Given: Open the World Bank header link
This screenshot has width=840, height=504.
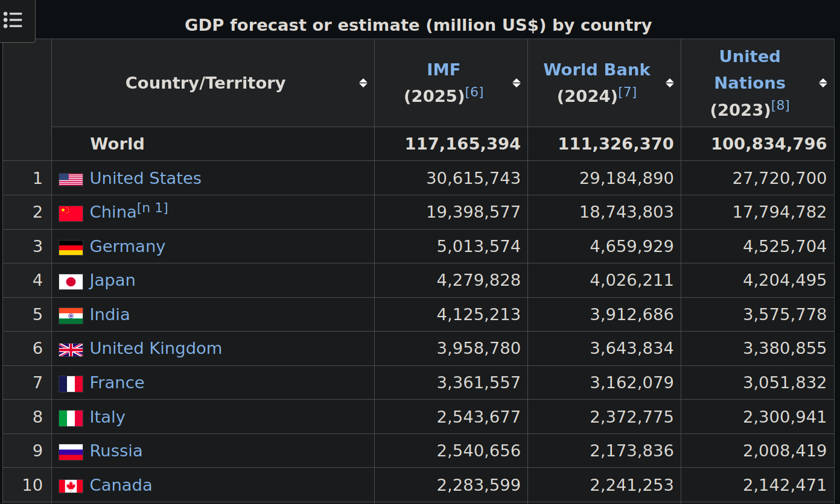Looking at the screenshot, I should [597, 70].
